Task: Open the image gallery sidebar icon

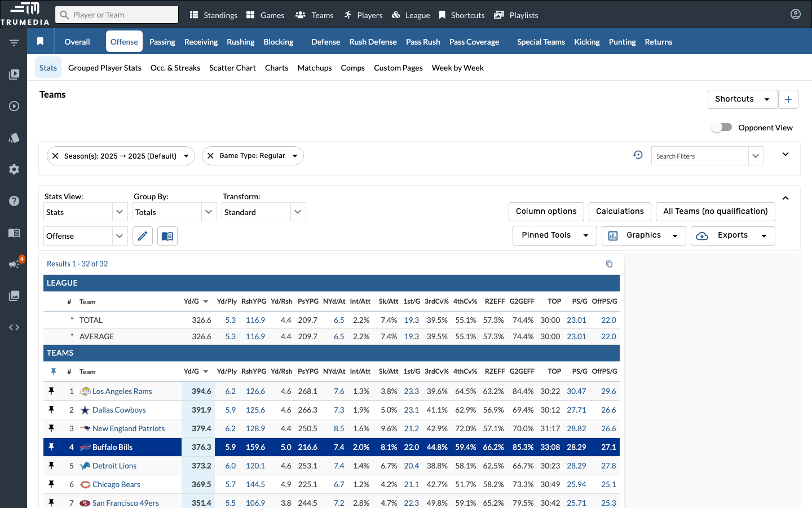Action: [14, 296]
